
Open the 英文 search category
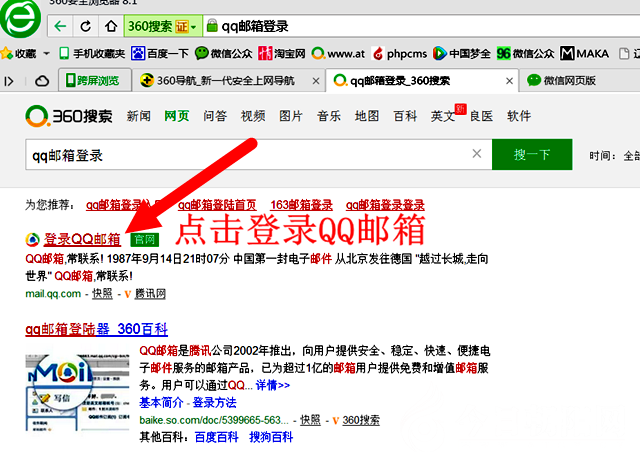click(x=443, y=116)
